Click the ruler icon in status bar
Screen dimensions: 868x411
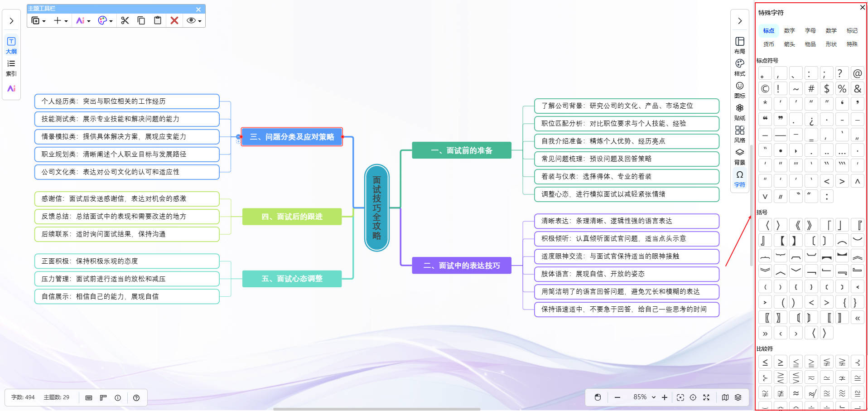103,398
